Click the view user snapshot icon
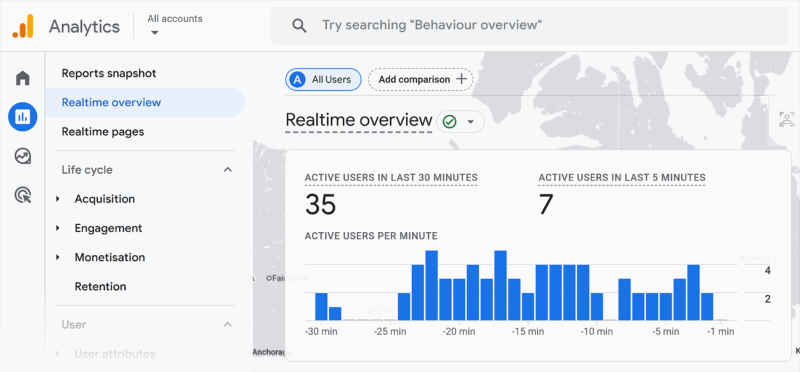The width and height of the screenshot is (800, 372). (787, 119)
